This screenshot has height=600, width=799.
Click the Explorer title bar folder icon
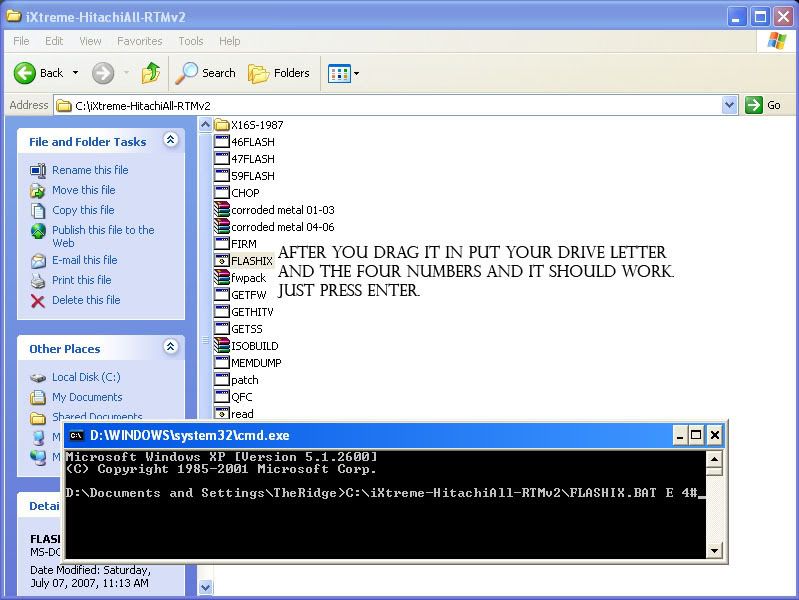[x=13, y=16]
